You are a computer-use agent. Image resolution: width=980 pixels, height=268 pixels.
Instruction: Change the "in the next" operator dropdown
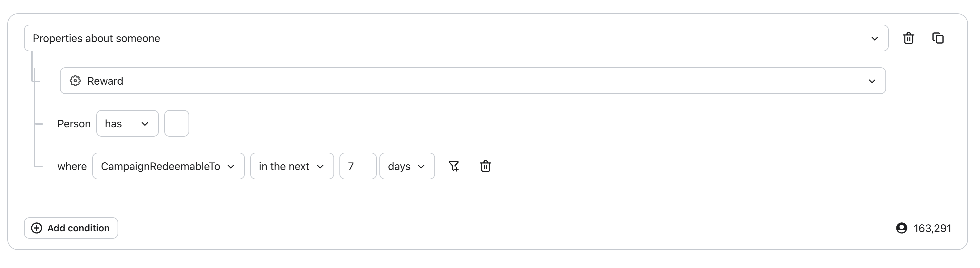(x=291, y=166)
